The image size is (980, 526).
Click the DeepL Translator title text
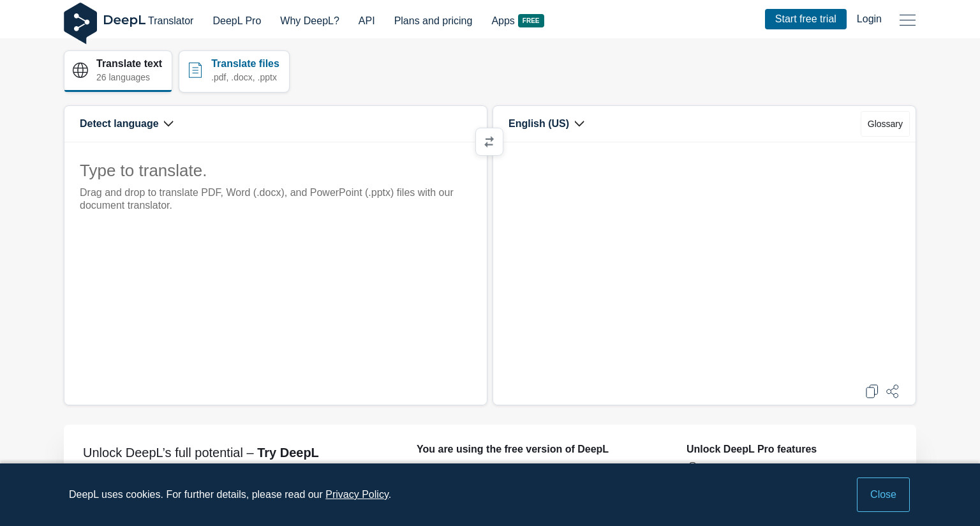[148, 20]
